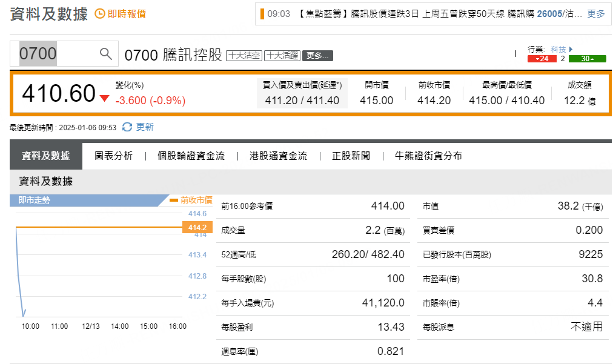Click the 每股盈利 13.43 value

click(x=391, y=327)
